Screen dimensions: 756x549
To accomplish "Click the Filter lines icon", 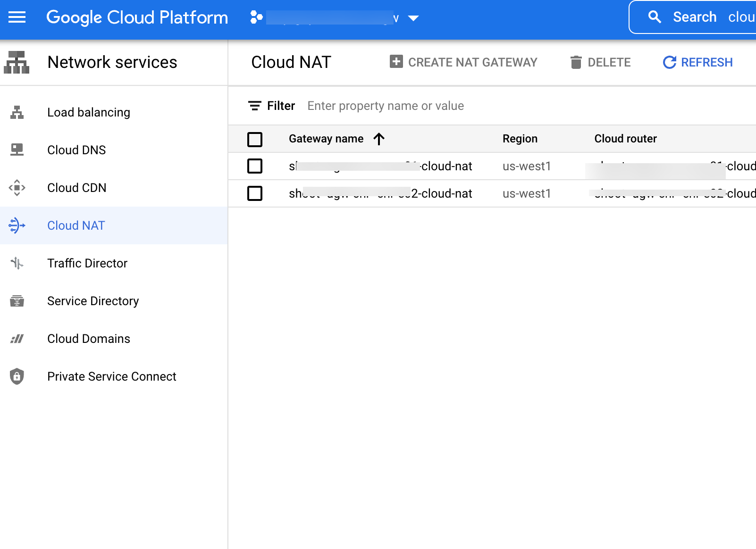I will click(x=255, y=106).
